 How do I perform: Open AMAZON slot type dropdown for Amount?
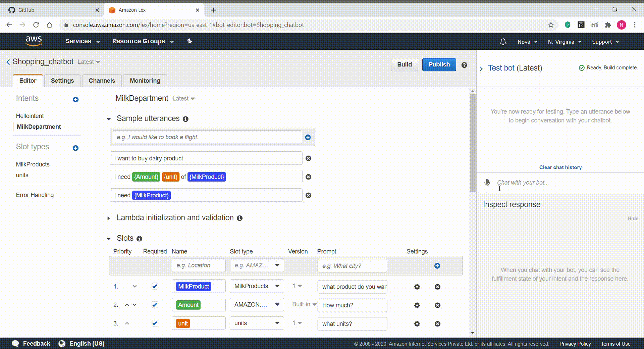coord(257,305)
